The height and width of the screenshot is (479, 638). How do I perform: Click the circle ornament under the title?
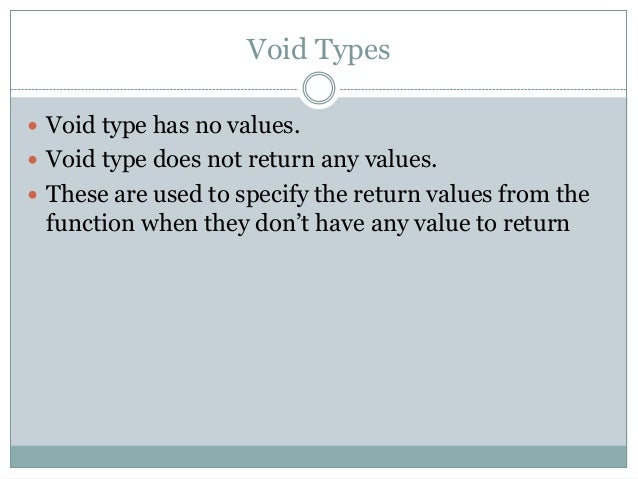click(x=319, y=88)
